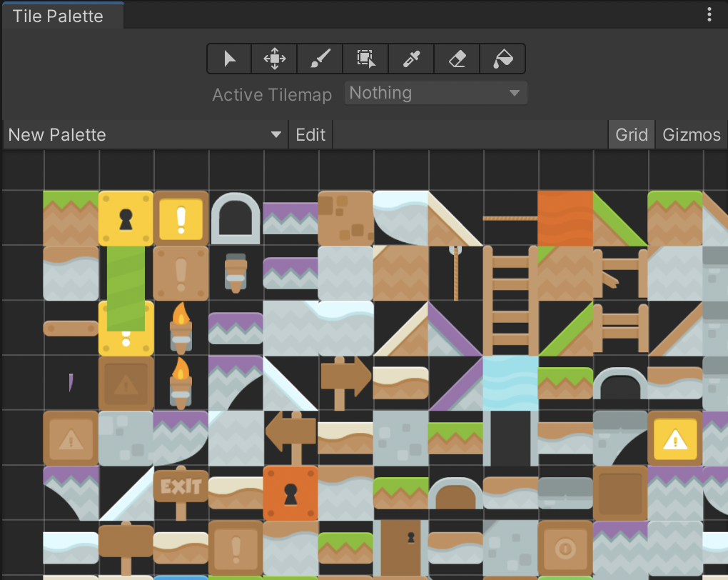Open the Active Tilemap dropdown
The image size is (728, 580).
[435, 93]
